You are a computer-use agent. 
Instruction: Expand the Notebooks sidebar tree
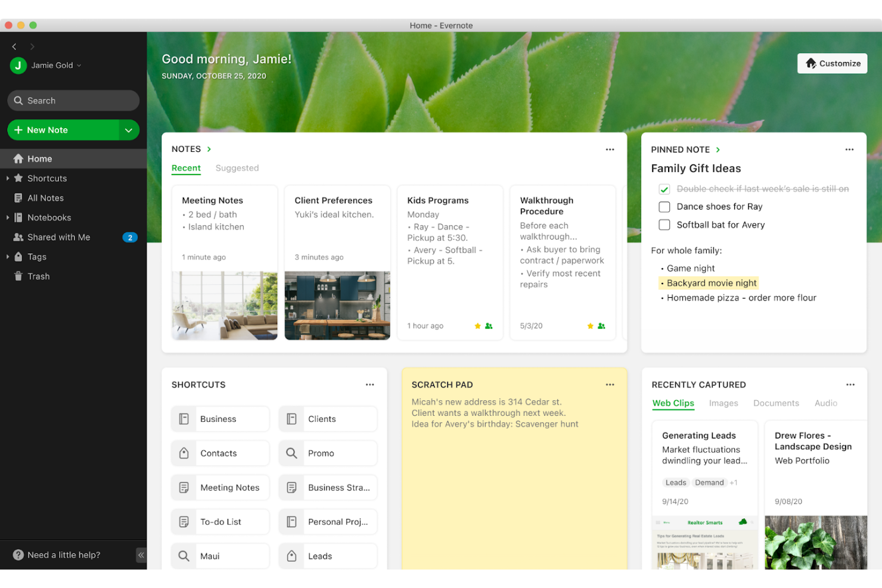[8, 217]
